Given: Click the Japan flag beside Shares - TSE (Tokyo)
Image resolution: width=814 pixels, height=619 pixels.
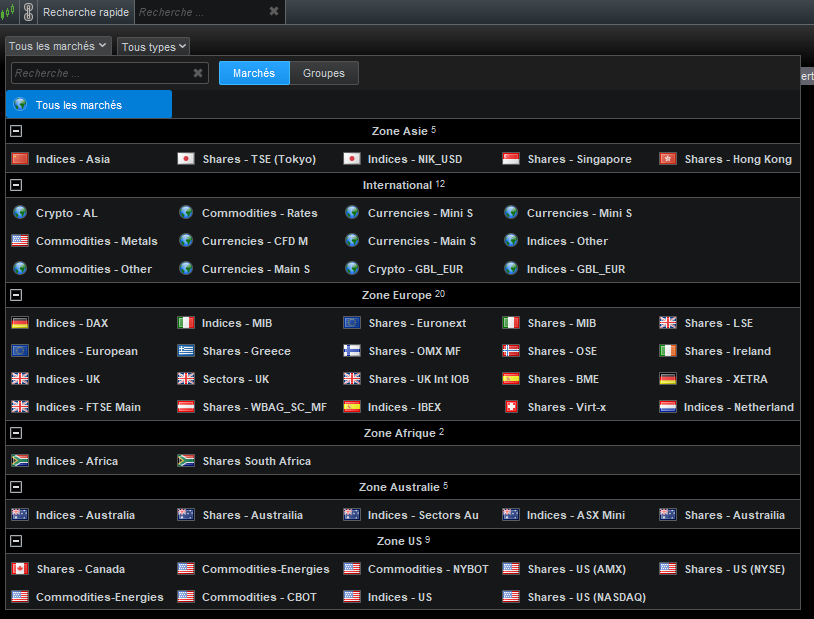Looking at the screenshot, I should pyautogui.click(x=186, y=158).
